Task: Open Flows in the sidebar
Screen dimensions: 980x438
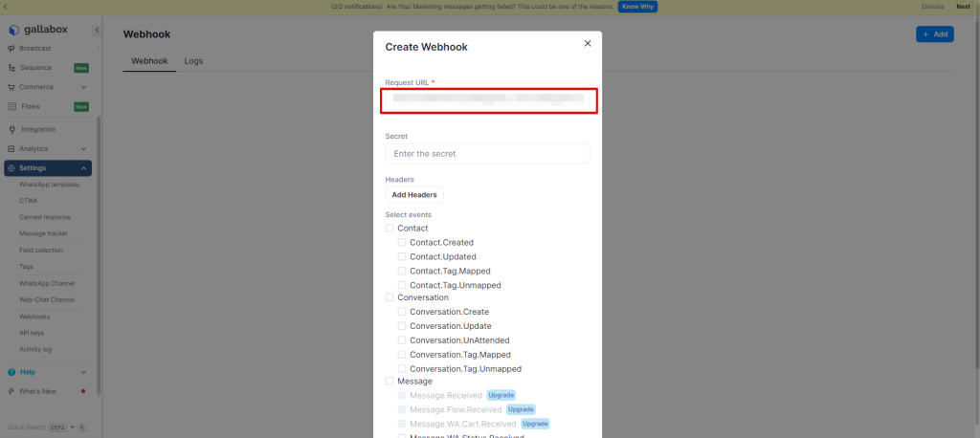Action: 30,106
